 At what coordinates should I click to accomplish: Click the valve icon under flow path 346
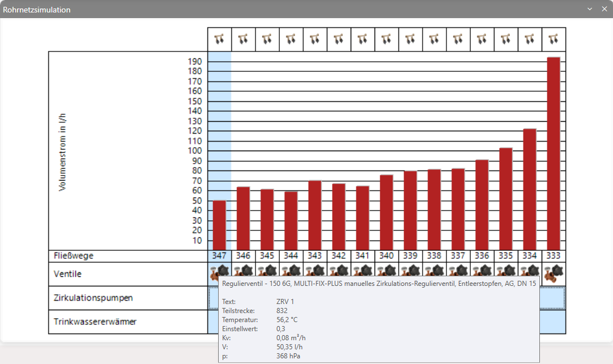tap(243, 270)
